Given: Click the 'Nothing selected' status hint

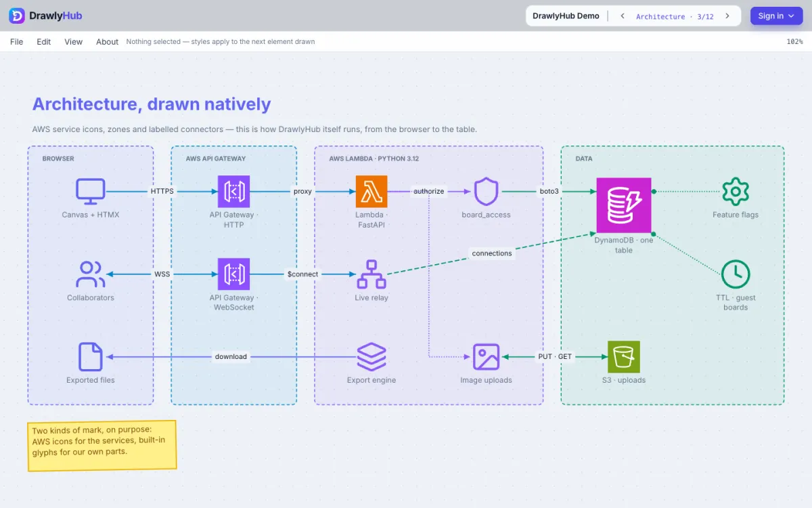Looking at the screenshot, I should [x=221, y=42].
